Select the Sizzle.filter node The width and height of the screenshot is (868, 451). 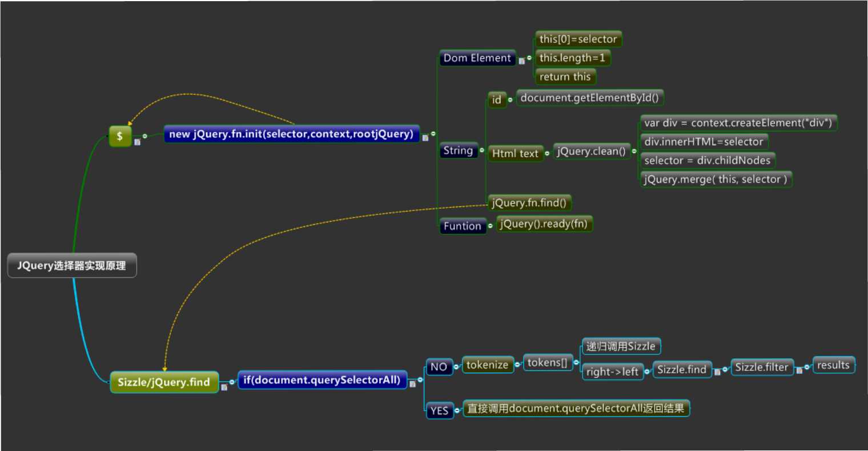762,367
